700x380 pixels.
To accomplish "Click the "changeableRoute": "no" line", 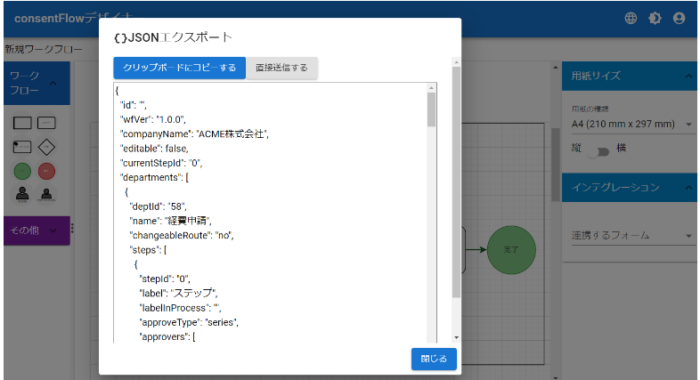I will pyautogui.click(x=182, y=235).
